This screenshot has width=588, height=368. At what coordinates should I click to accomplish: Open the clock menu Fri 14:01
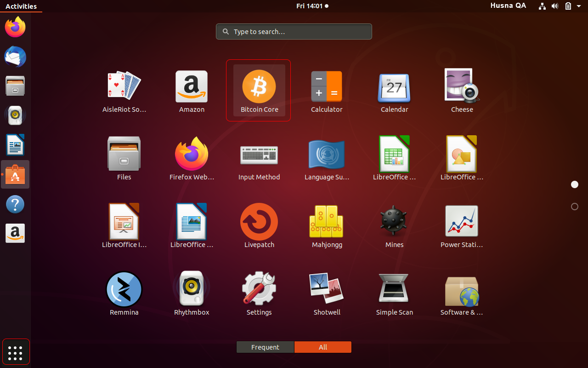(312, 6)
